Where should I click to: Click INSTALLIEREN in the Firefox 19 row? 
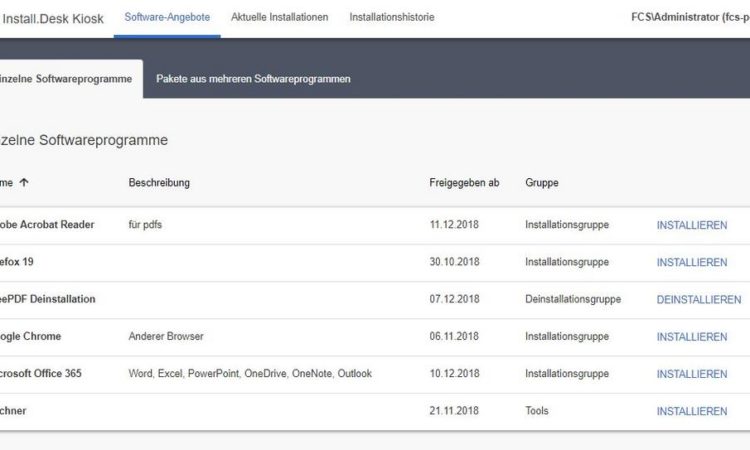click(692, 263)
